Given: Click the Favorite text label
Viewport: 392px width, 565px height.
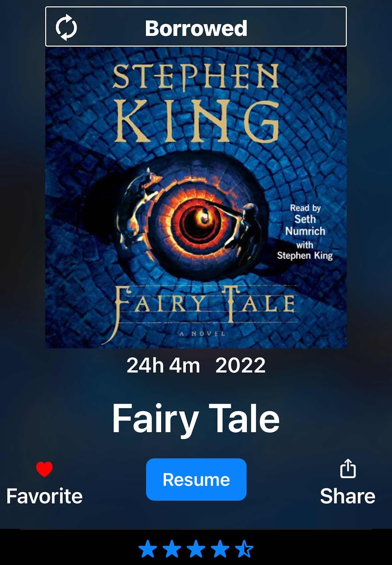Looking at the screenshot, I should click(44, 496).
